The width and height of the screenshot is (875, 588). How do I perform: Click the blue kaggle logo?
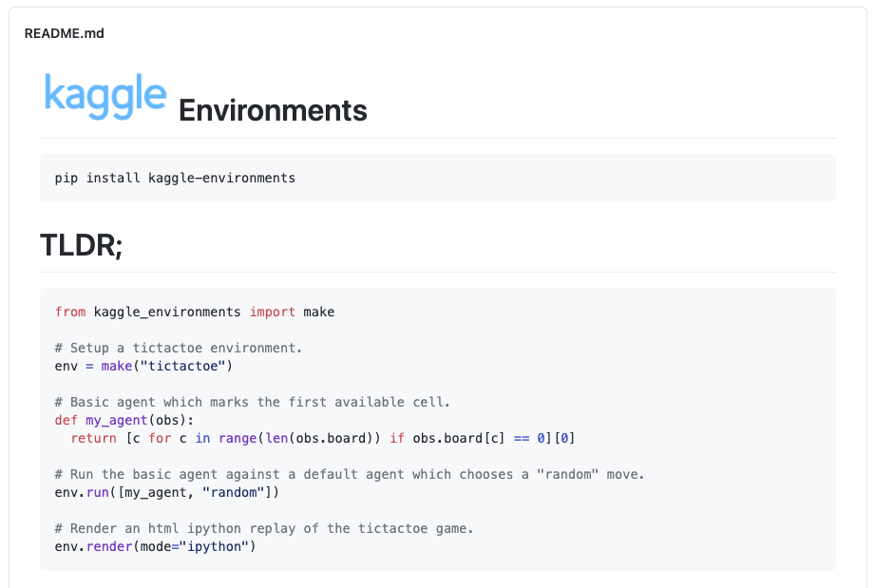tap(105, 96)
